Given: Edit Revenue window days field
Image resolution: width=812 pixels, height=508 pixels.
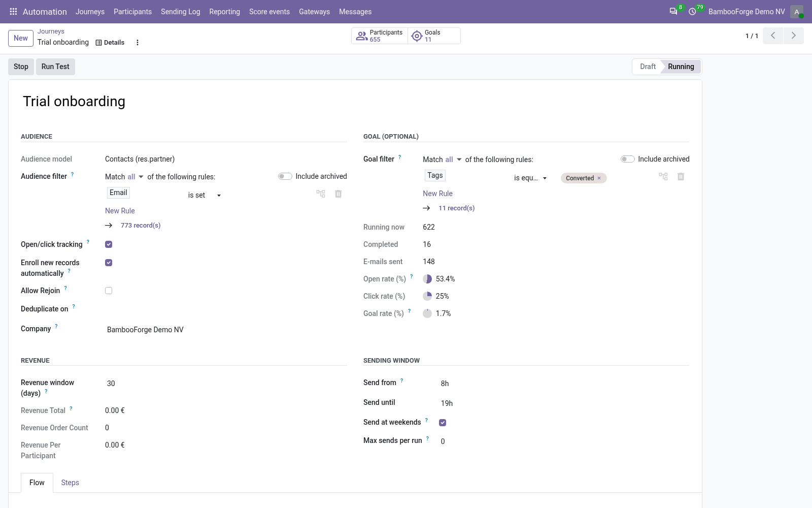Looking at the screenshot, I should pos(226,384).
